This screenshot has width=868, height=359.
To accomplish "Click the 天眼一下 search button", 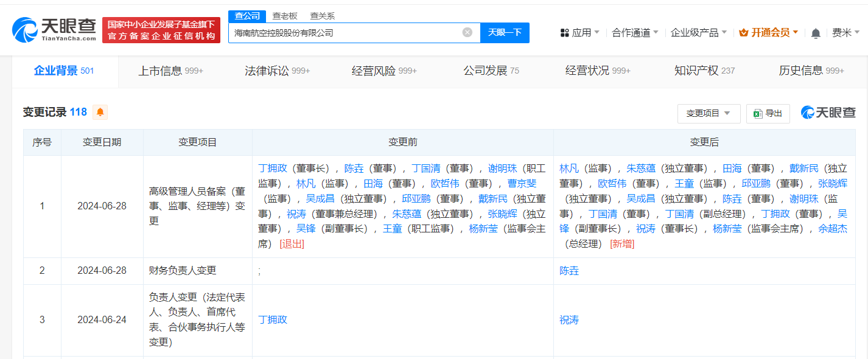I will point(505,32).
